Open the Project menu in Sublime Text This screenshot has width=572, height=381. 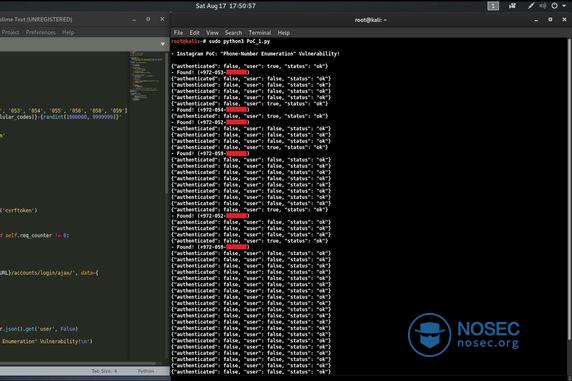click(10, 32)
